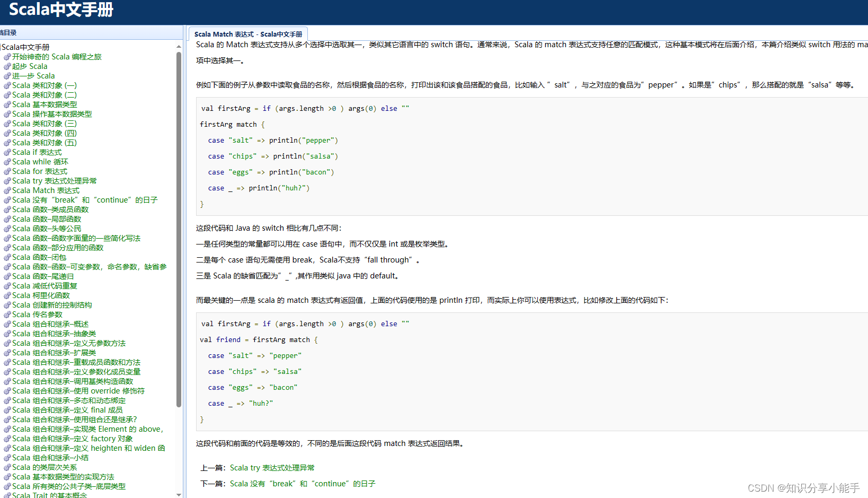Open Scala 组合和继承–定义无参数方法

click(x=69, y=343)
